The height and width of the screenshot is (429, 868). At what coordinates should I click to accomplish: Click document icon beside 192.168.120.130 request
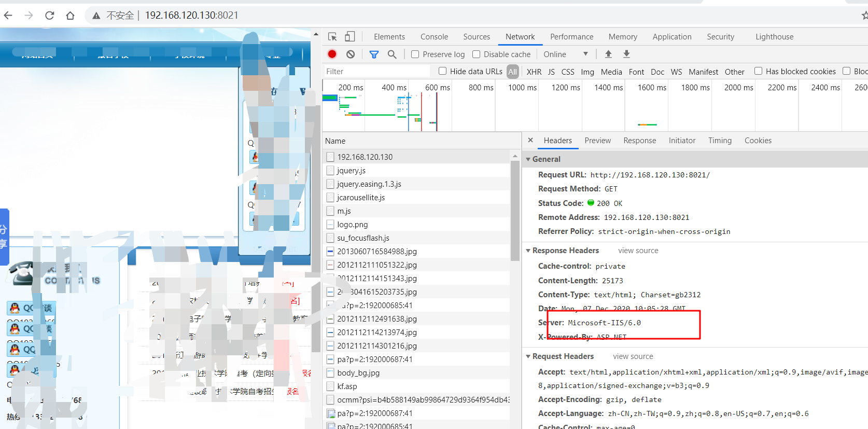[x=330, y=157]
